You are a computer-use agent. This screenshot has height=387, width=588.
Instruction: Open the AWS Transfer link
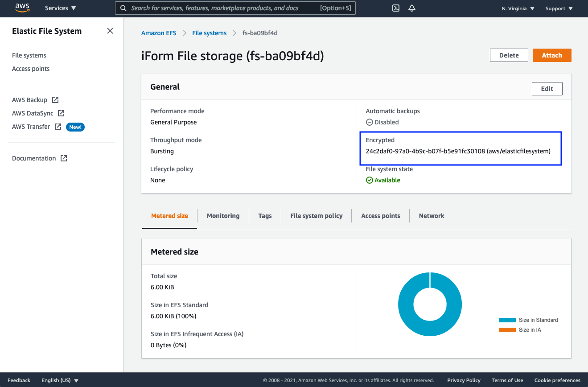31,127
